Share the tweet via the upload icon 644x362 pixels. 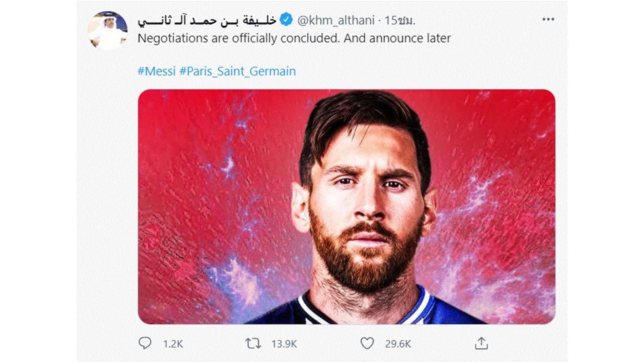click(482, 342)
